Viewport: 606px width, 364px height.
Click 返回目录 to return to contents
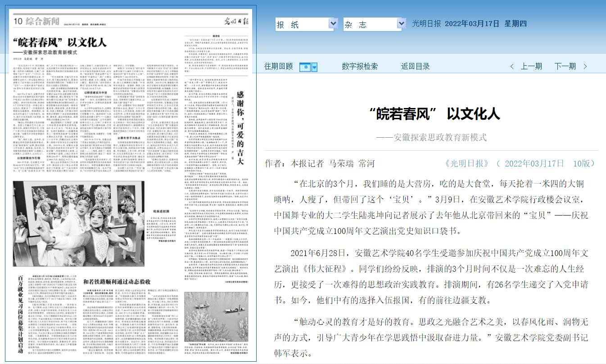(416, 67)
